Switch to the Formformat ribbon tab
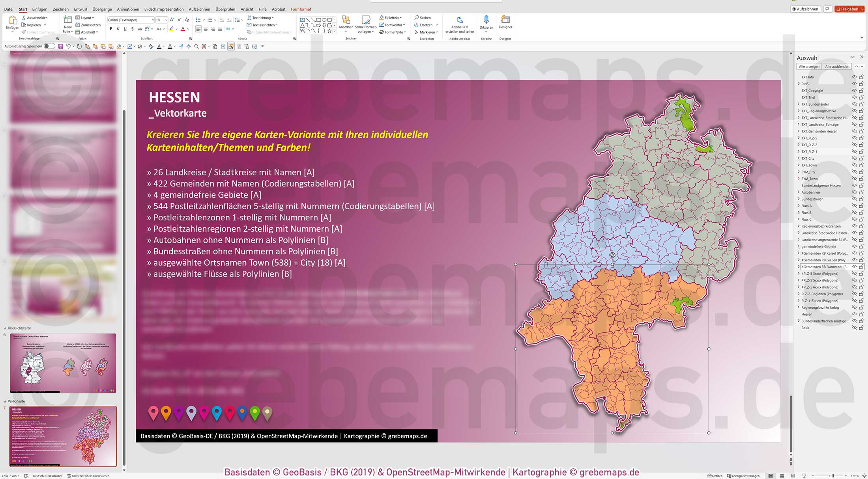Image resolution: width=868 pixels, height=479 pixels. [301, 9]
